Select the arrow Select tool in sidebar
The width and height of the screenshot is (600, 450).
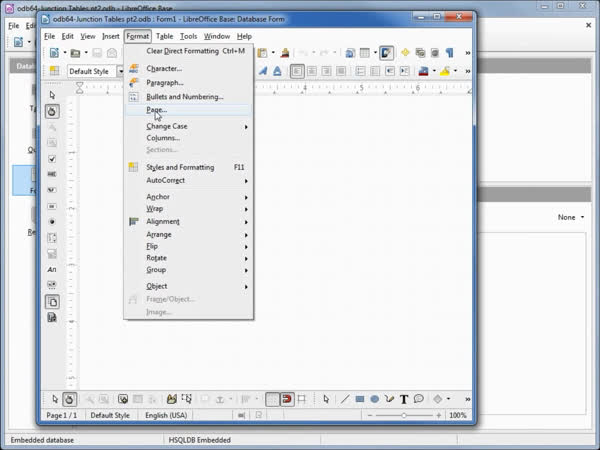pos(52,95)
